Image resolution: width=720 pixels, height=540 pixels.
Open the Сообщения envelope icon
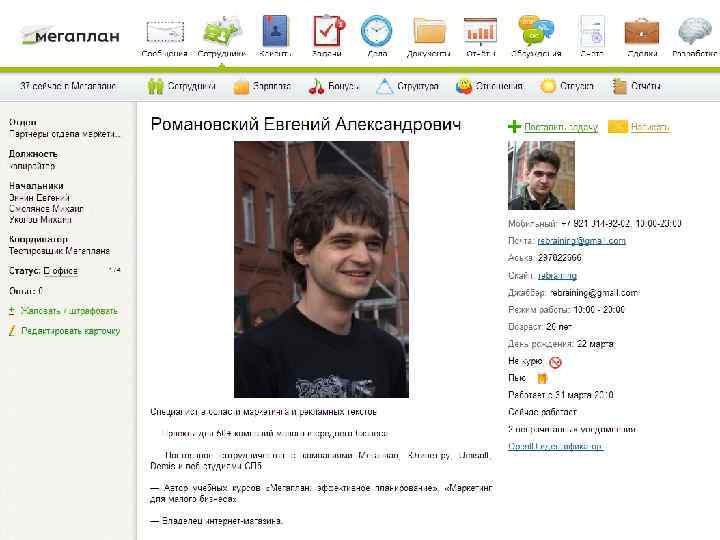click(x=165, y=32)
